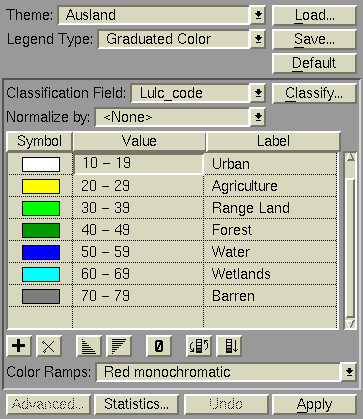Image resolution: width=363 pixels, height=419 pixels.
Task: Open Classification Field dropdown arrow
Action: 258,93
